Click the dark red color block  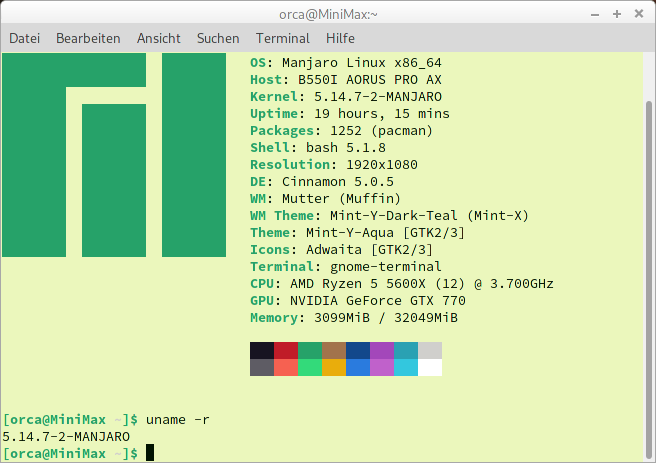click(x=286, y=350)
